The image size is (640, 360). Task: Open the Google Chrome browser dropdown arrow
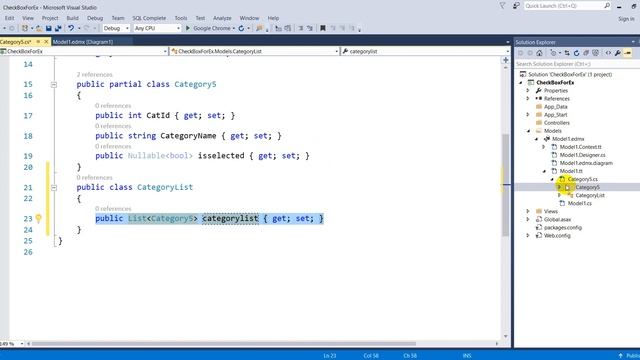point(234,28)
